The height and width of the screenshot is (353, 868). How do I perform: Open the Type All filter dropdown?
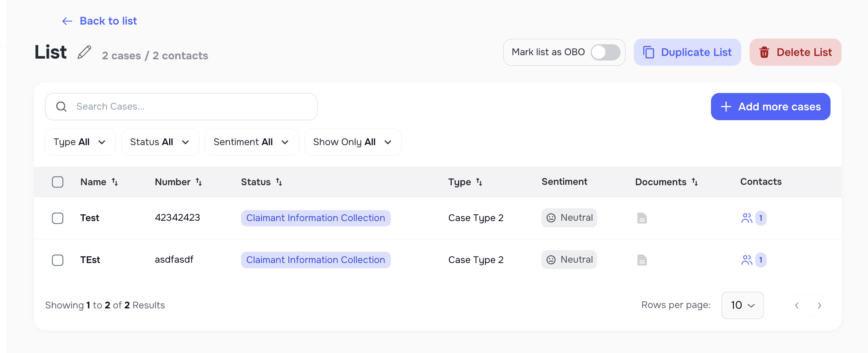[x=80, y=142]
